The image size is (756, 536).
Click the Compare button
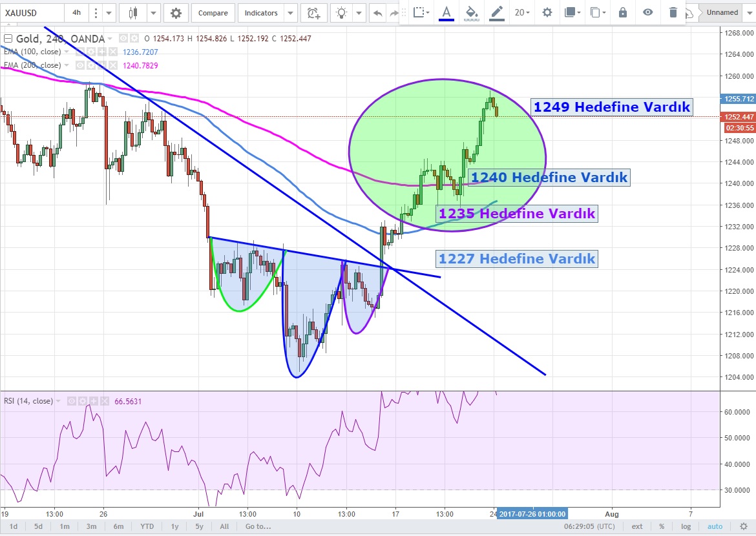[x=213, y=13]
